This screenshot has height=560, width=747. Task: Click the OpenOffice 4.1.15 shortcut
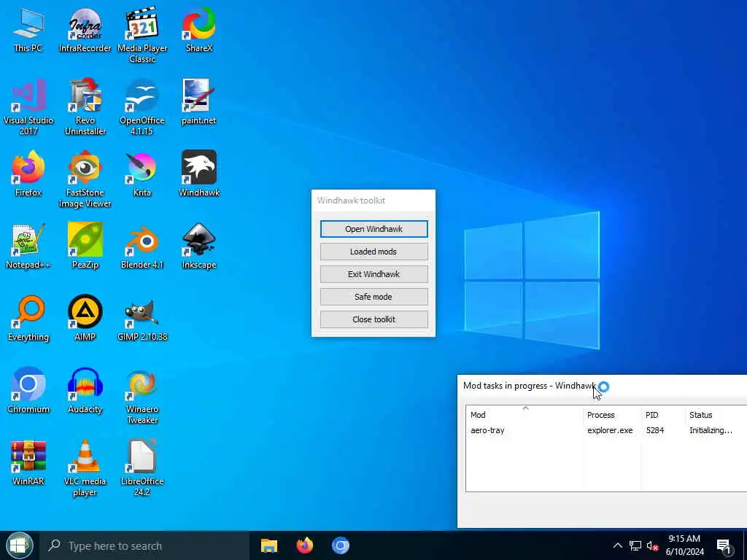[x=142, y=108]
